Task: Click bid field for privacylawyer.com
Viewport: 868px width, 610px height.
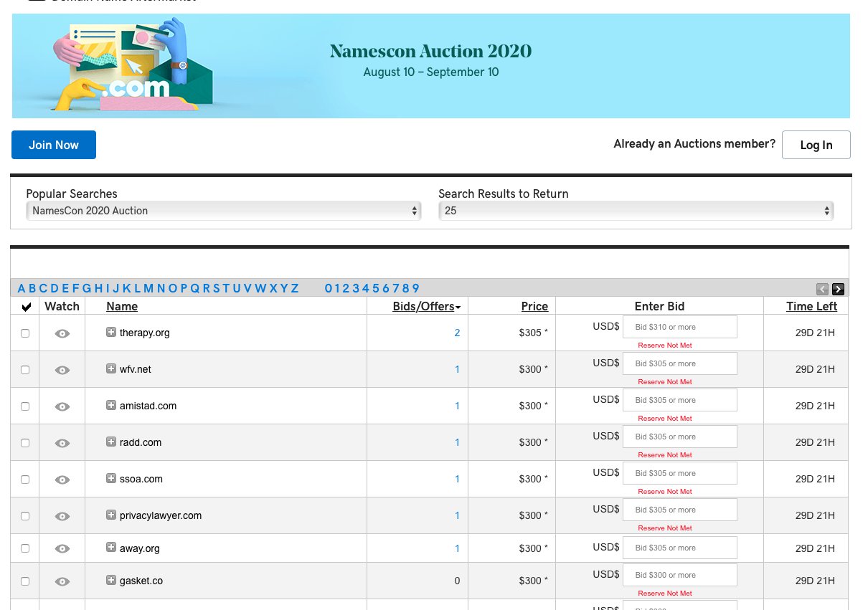Action: point(680,510)
